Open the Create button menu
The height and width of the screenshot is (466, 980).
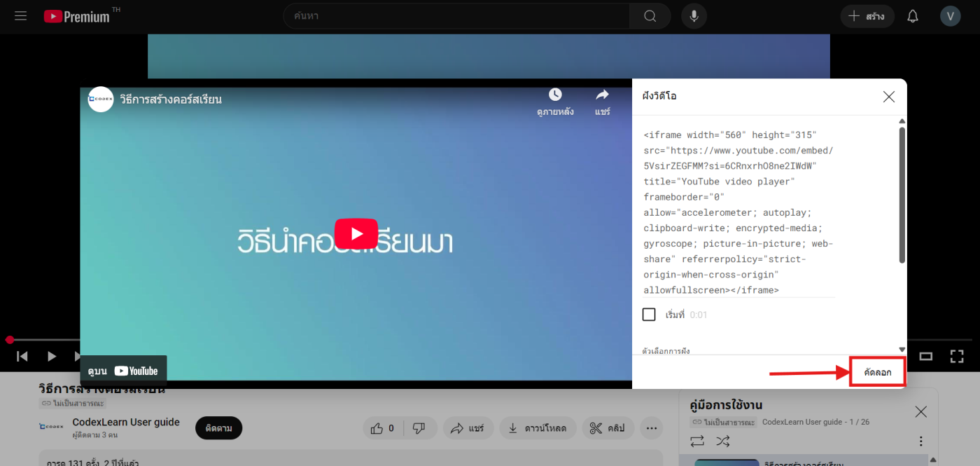click(867, 16)
